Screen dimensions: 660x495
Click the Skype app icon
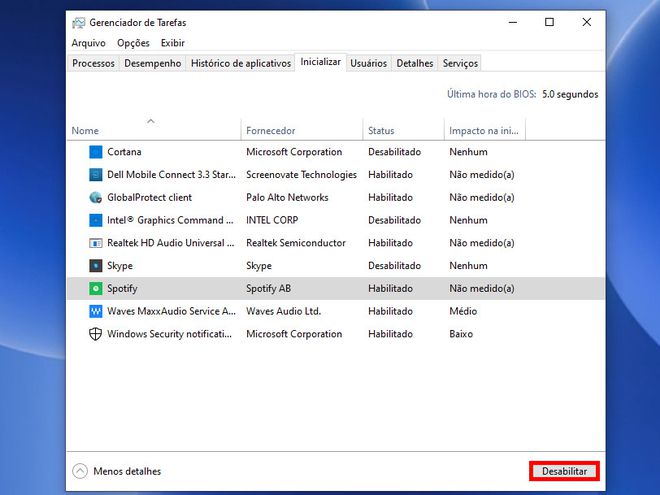click(96, 266)
